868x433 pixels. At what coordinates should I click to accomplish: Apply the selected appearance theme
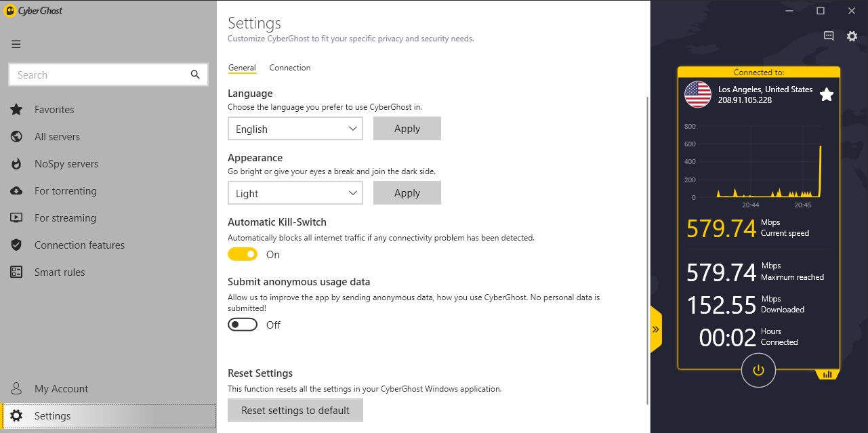click(407, 193)
